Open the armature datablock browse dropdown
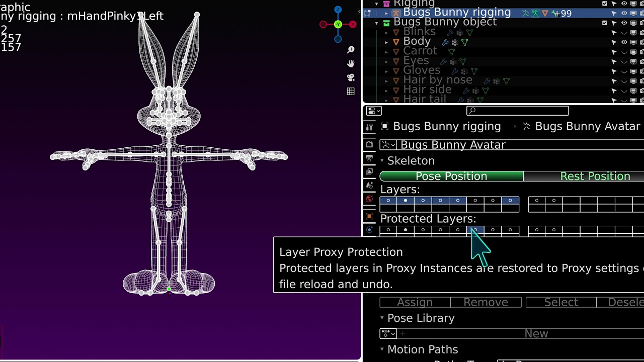Screen dimensions: 644x362 [388, 145]
